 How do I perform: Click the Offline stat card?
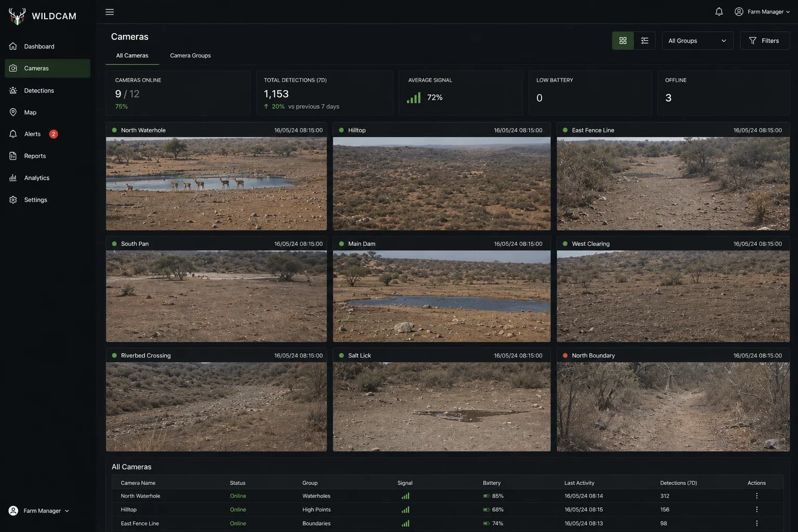pos(724,93)
